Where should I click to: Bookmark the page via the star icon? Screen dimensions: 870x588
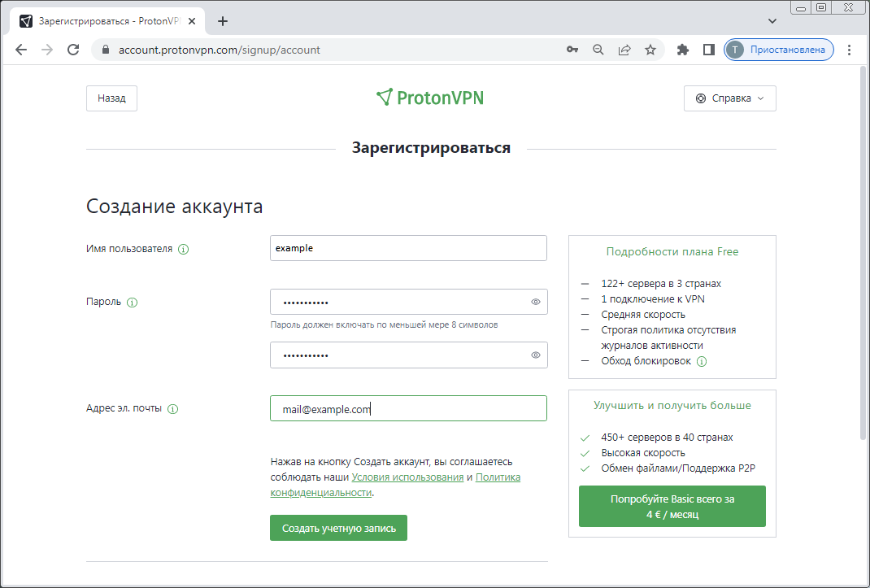point(650,50)
